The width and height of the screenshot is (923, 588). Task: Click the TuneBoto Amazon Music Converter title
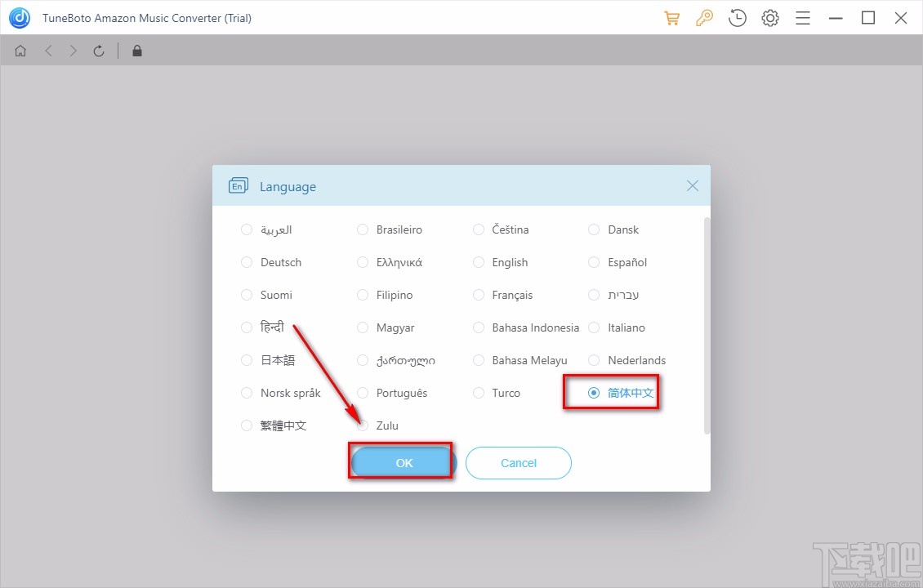click(x=147, y=18)
